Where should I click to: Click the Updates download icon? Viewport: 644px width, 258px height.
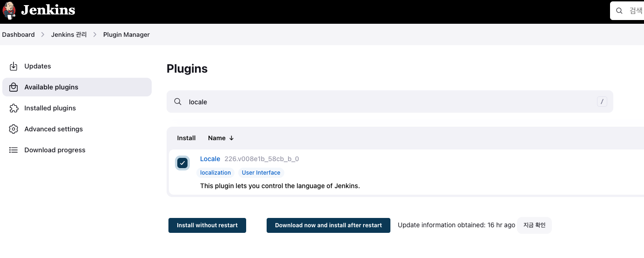[13, 66]
